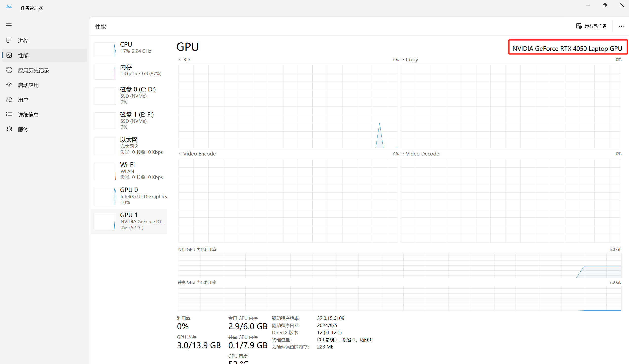Image resolution: width=629 pixels, height=364 pixels.
Task: Open Startup apps (启动应用) icon
Action: (9, 85)
